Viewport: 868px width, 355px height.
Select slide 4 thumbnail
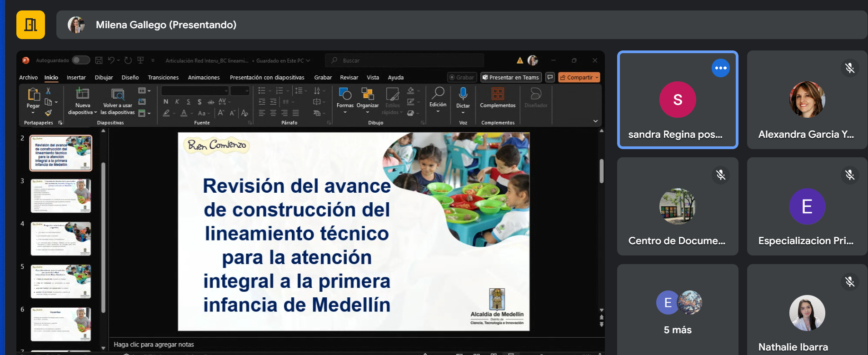(61, 239)
